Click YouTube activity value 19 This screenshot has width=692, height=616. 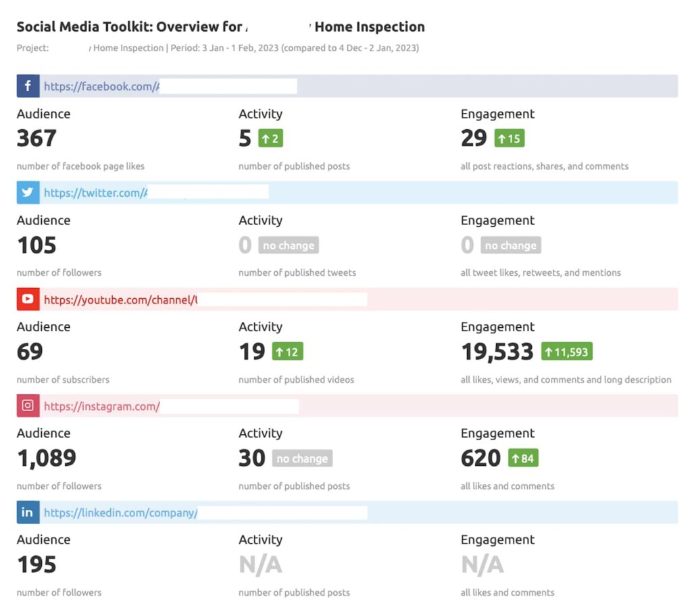click(251, 352)
